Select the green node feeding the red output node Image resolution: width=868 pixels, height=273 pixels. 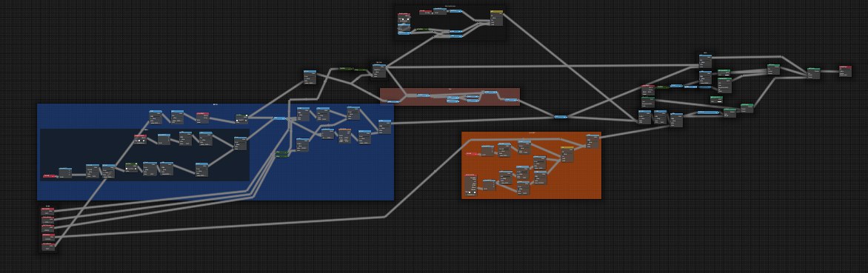point(813,73)
